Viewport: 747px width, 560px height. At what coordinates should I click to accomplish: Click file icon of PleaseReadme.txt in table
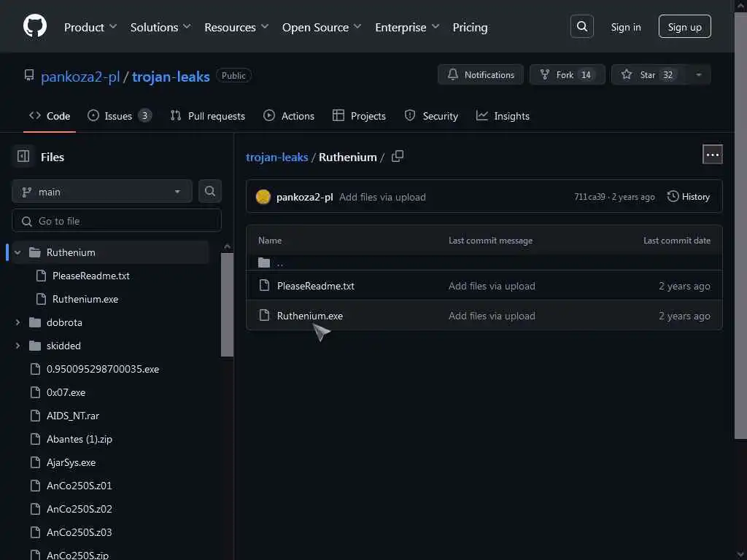(264, 286)
